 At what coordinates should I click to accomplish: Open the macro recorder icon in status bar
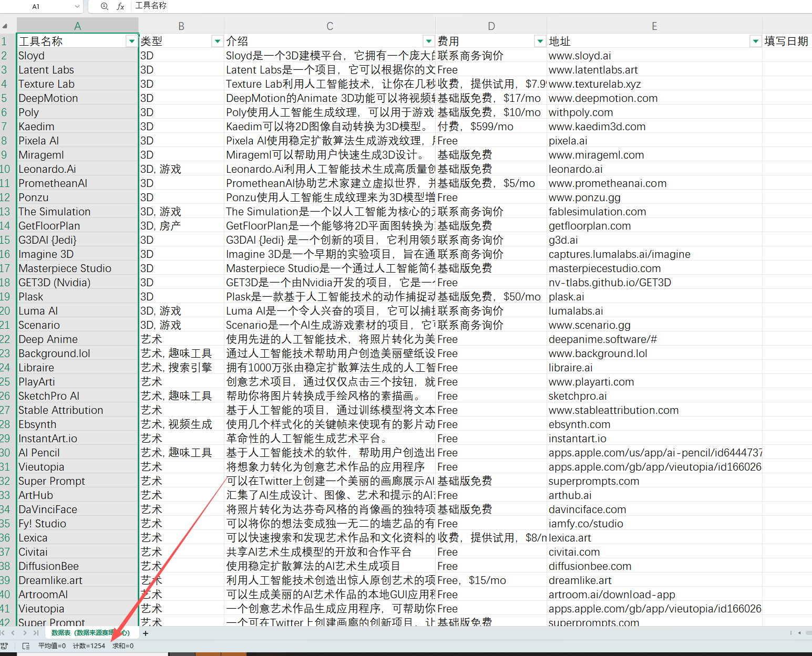(x=5, y=646)
